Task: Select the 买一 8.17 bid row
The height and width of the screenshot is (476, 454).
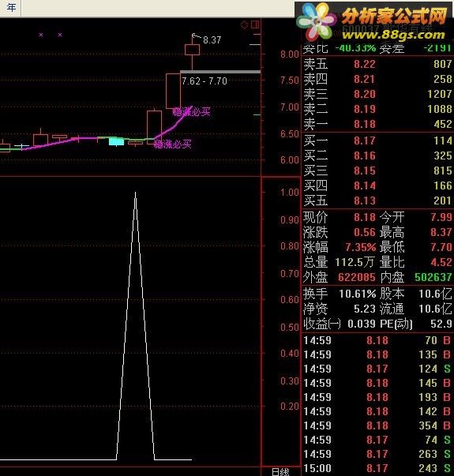Action: pos(377,141)
